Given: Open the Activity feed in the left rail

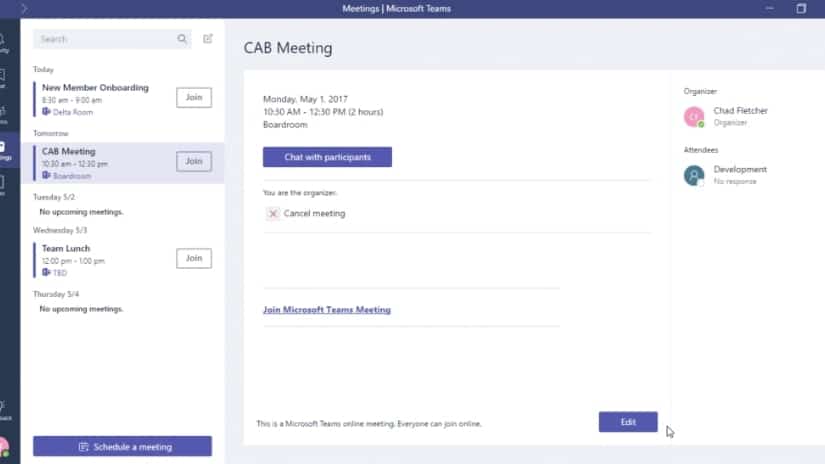Looking at the screenshot, I should 3,43.
